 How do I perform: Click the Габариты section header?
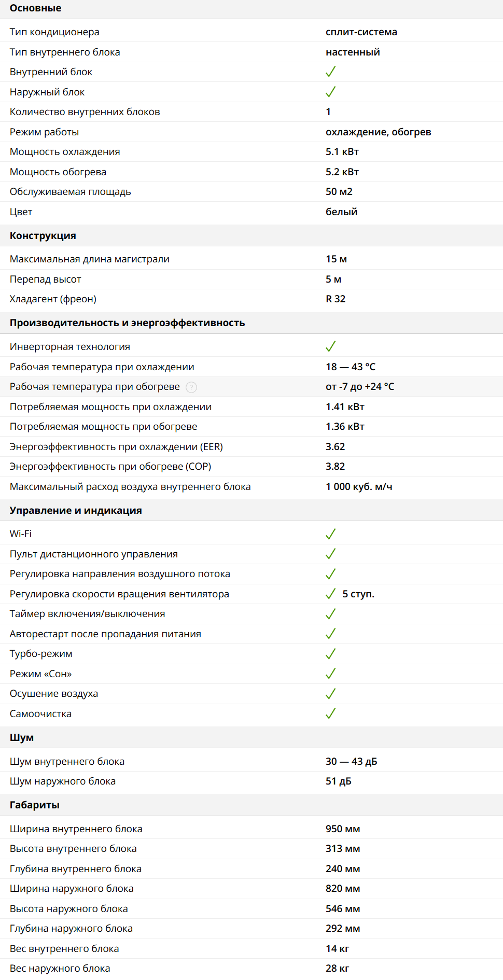(34, 805)
